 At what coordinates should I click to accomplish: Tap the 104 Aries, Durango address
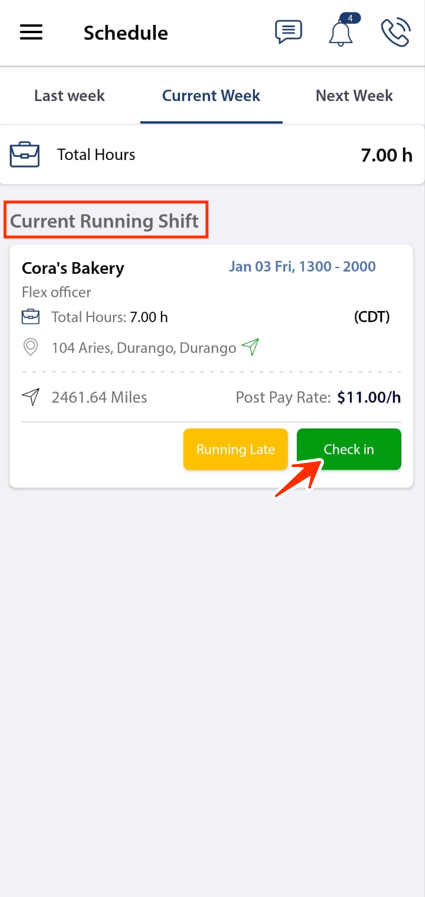pyautogui.click(x=144, y=347)
